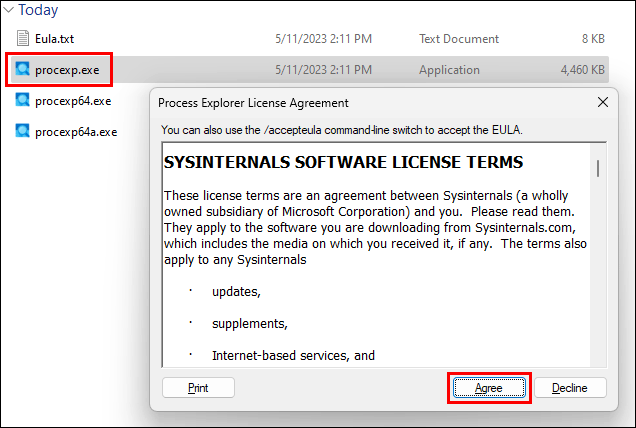Click the 4,460 KB size cell
This screenshot has height=428, width=636.
pyautogui.click(x=582, y=70)
